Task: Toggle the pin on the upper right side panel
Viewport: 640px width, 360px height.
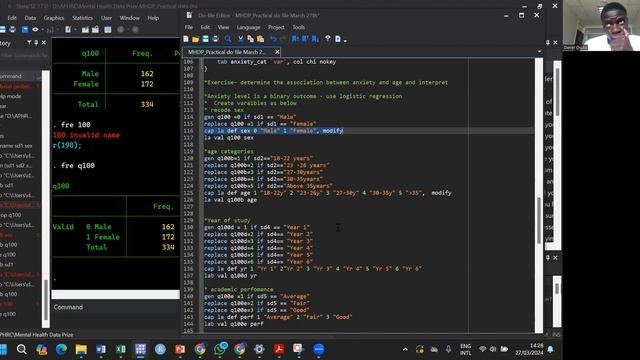Action: point(548,42)
